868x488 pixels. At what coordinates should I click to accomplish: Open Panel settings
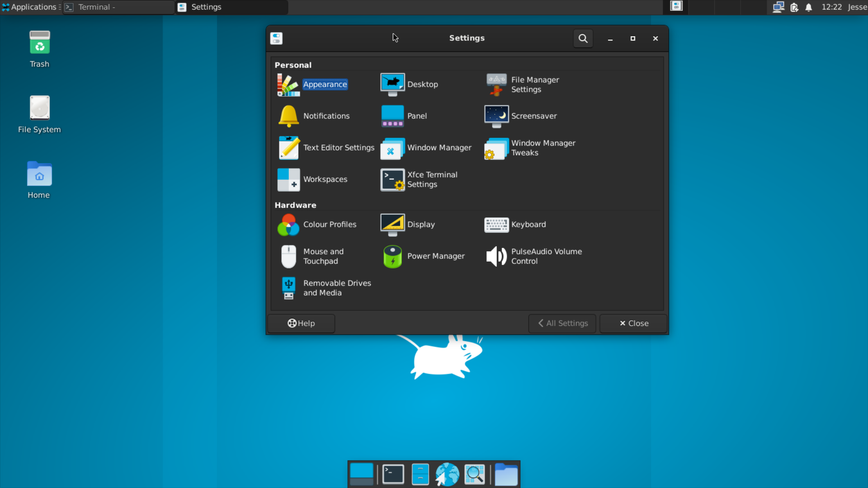point(404,116)
